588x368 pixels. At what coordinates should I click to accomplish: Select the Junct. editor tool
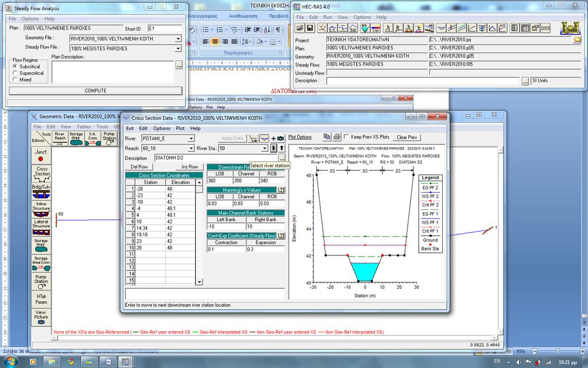click(41, 155)
